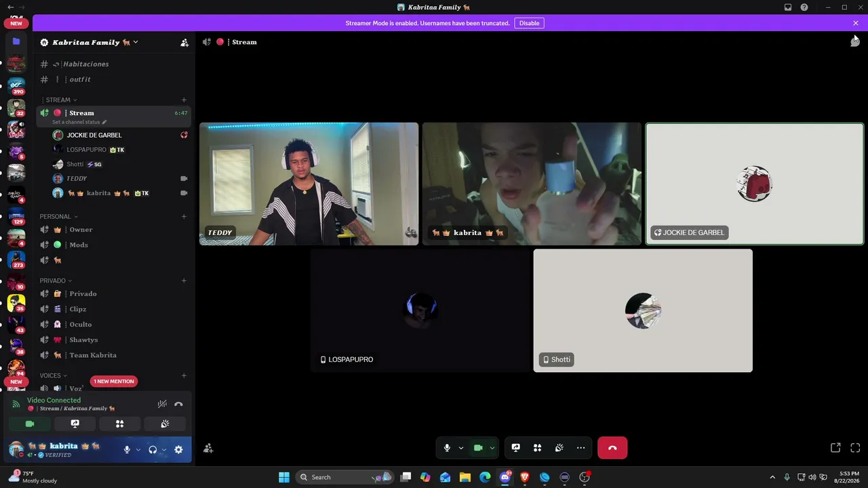Image resolution: width=868 pixels, height=488 pixels.
Task: Click Set a channel status
Action: coord(79,122)
